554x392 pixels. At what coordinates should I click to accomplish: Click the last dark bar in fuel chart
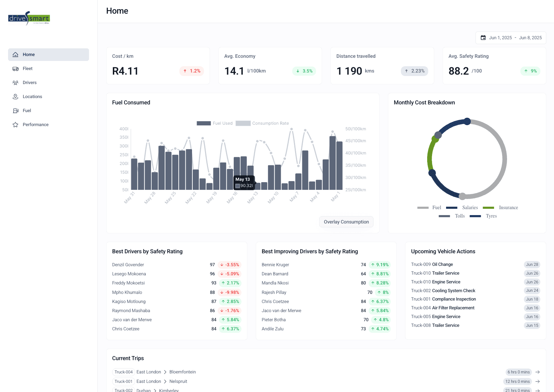(x=339, y=166)
